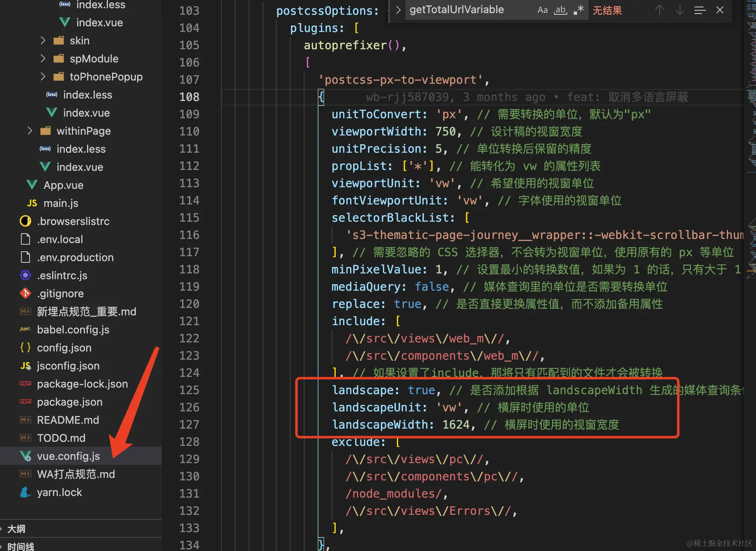
Task: Expand the spModule folder
Action: 43,58
